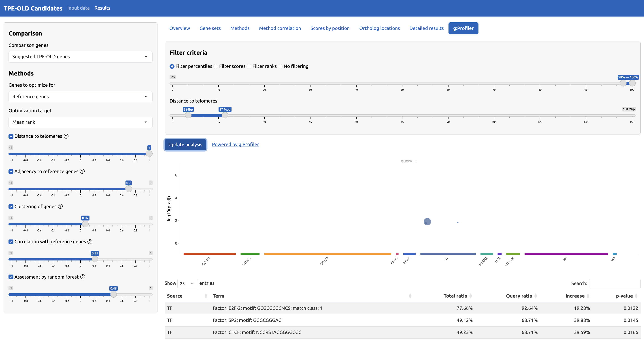644x340 pixels.
Task: Click help icon beside Adjacency to reference genes
Action: pos(82,171)
